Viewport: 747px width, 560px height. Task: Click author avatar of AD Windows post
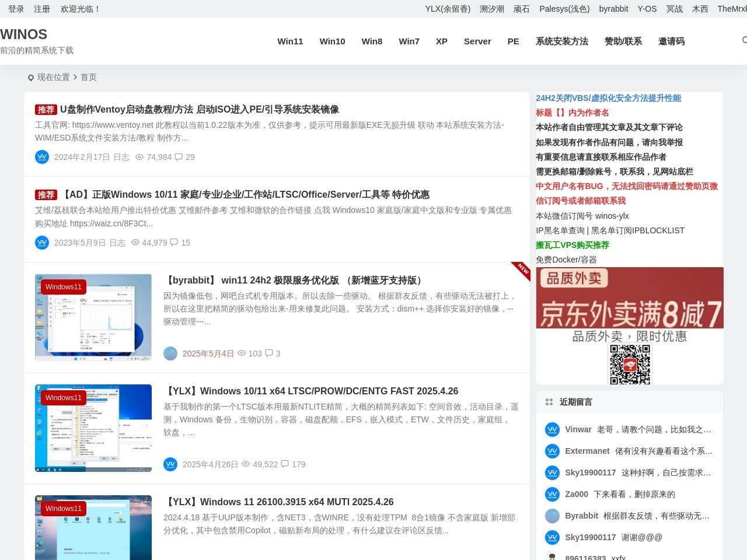(42, 243)
